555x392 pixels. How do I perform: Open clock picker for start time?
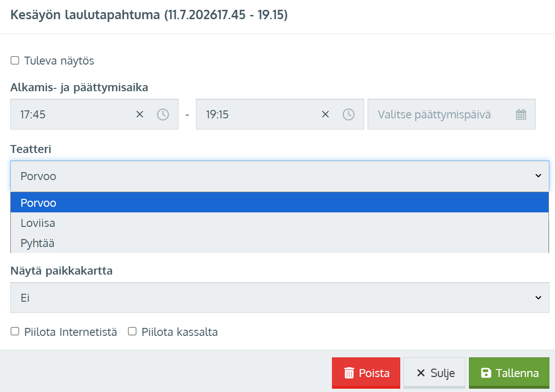[163, 115]
